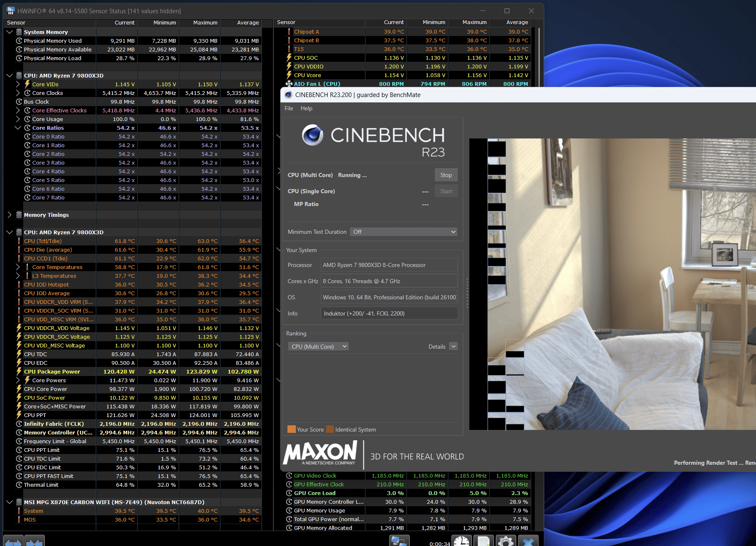756x546 pixels.
Task: Open the CPU (Multi Core) ranking dropdown
Action: tap(318, 346)
